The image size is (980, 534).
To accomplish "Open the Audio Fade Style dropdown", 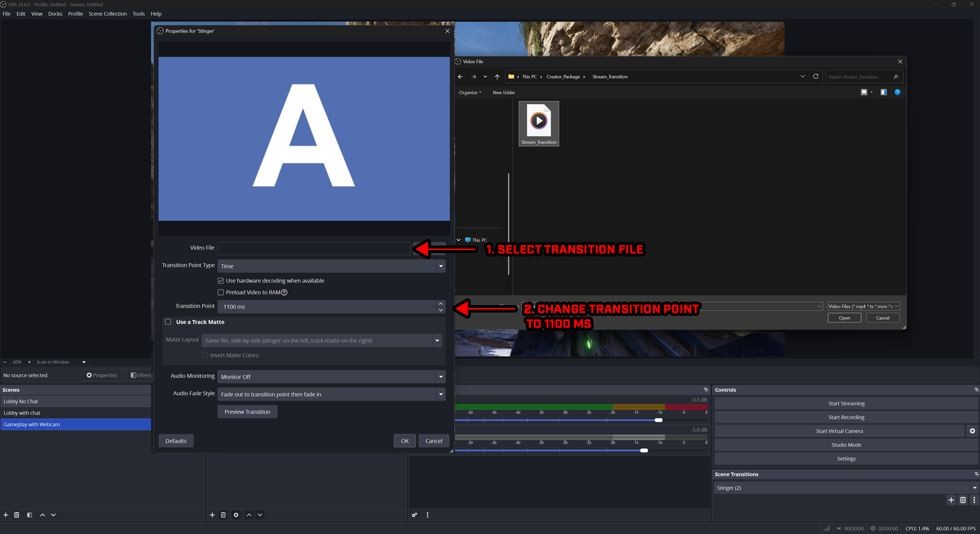I will coord(441,394).
